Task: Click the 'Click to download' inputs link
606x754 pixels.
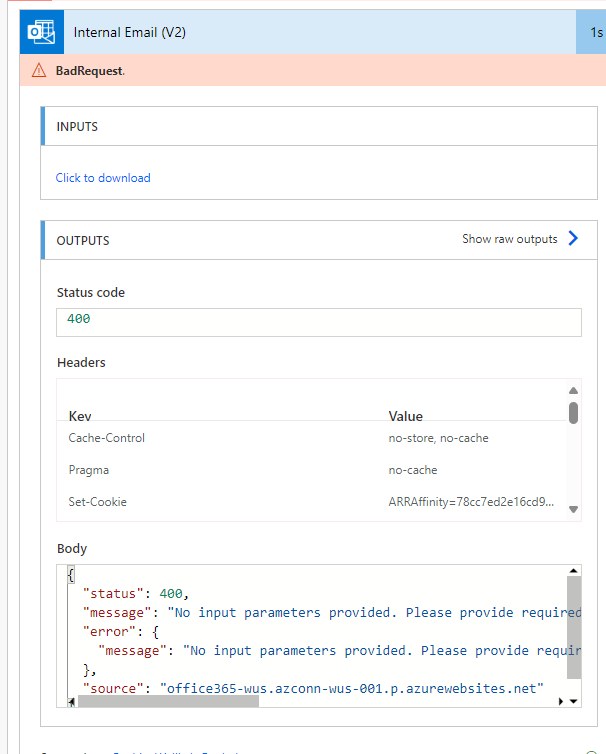Action: pyautogui.click(x=103, y=178)
